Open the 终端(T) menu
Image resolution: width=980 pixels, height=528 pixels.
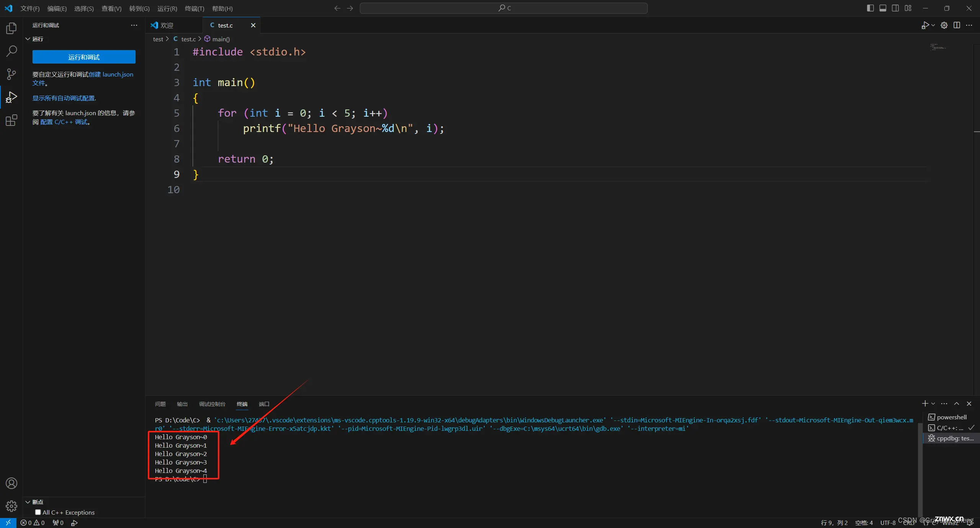pos(194,8)
